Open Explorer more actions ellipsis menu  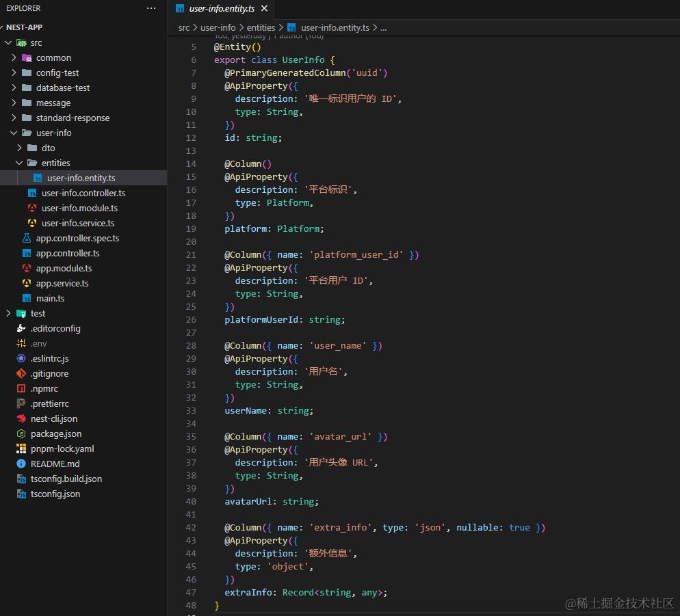[151, 8]
